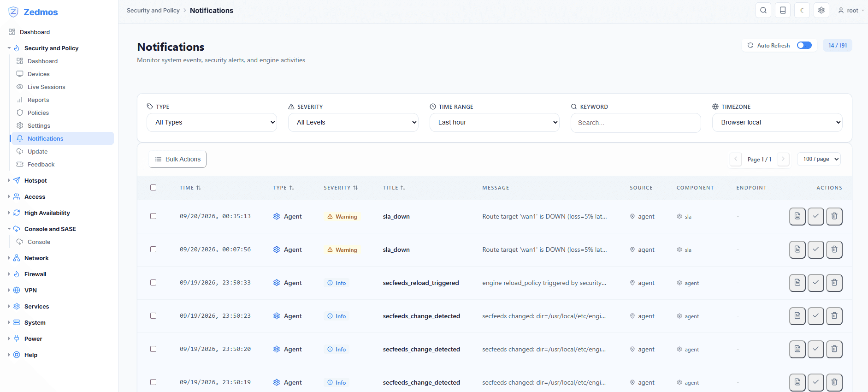
Task: Open the Time Range dropdown
Action: [x=495, y=122]
